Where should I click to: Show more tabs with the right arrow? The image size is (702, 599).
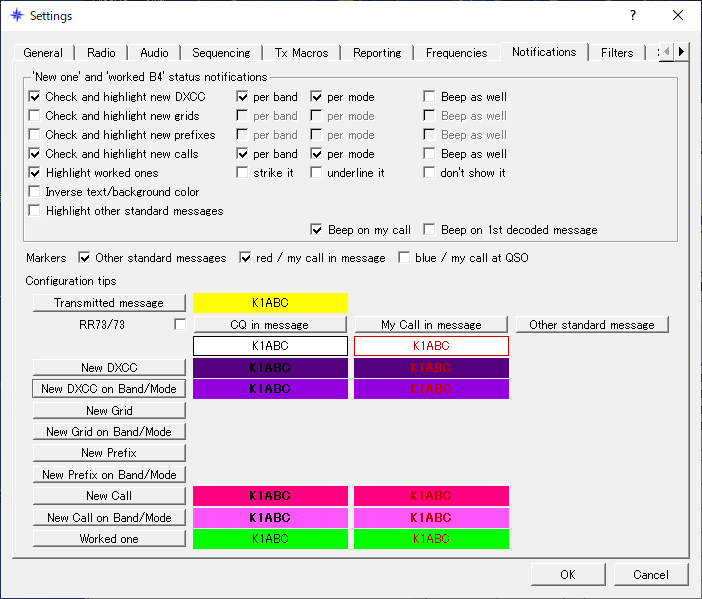click(681, 52)
